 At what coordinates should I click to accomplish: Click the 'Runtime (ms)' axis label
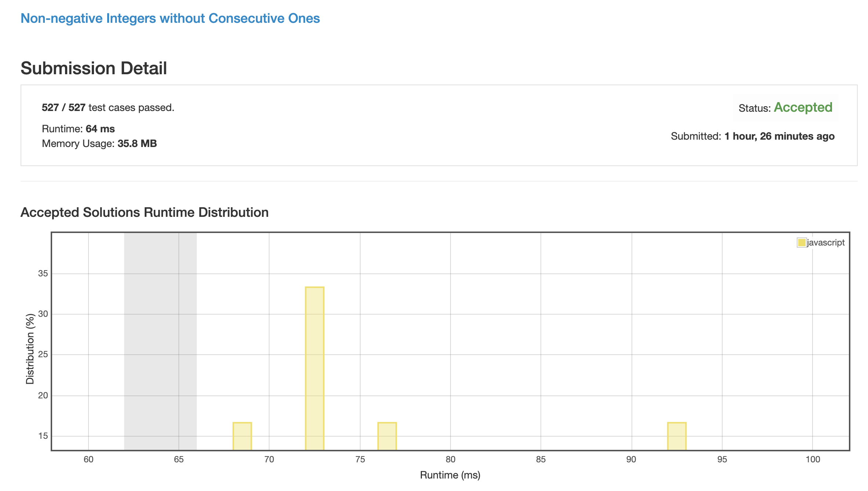pos(450,475)
